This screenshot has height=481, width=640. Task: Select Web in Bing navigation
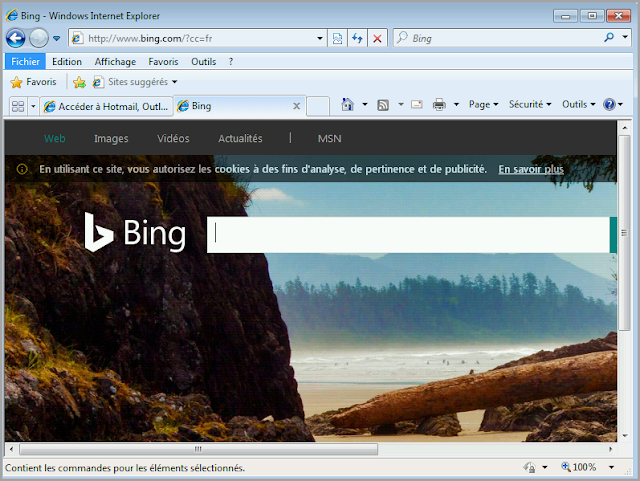coord(55,138)
